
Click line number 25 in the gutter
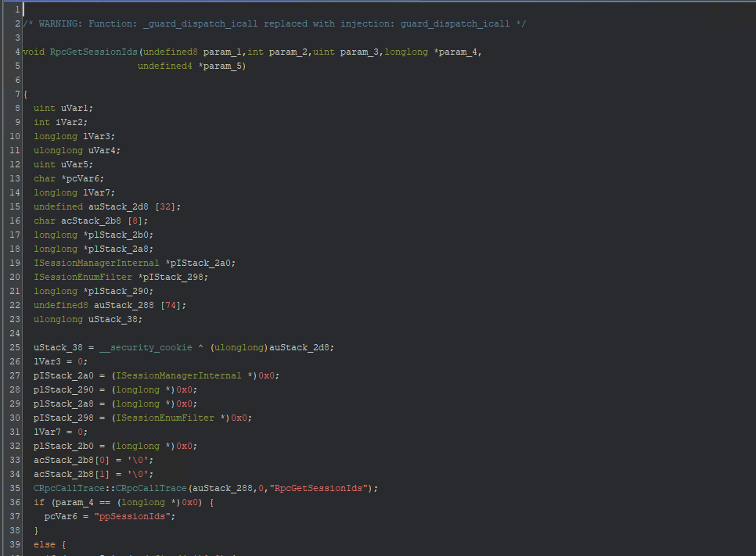pos(15,347)
